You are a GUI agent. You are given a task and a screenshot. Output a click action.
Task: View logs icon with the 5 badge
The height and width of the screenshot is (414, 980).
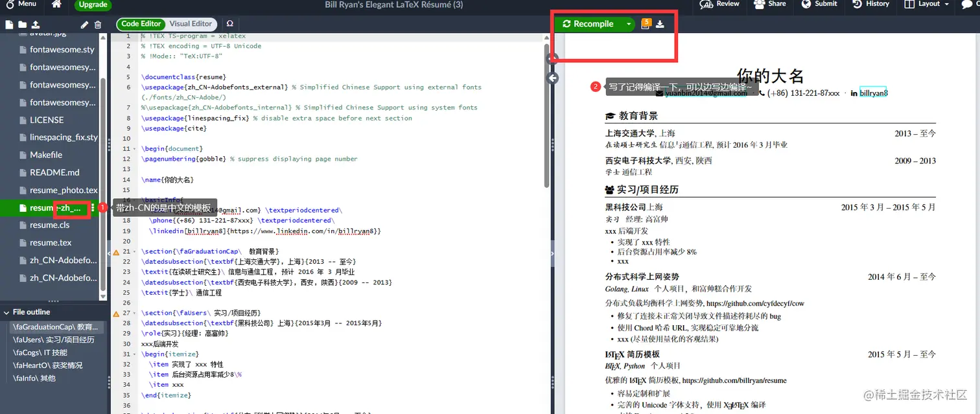tap(646, 24)
